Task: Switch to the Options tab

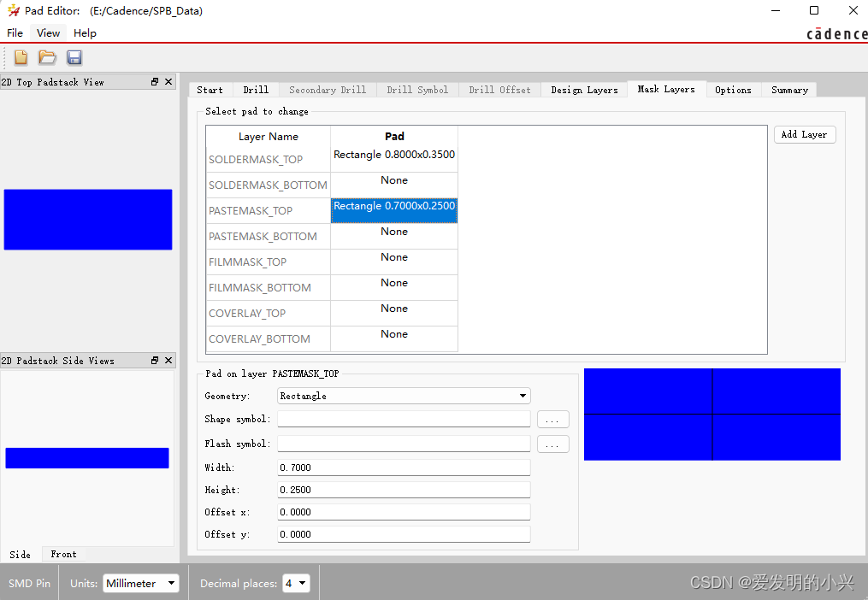Action: (x=734, y=90)
